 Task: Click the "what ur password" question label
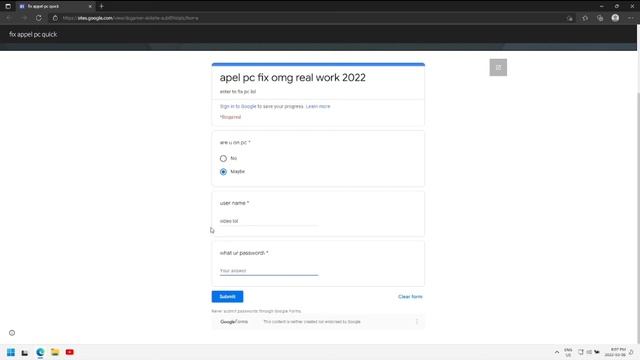(244, 253)
